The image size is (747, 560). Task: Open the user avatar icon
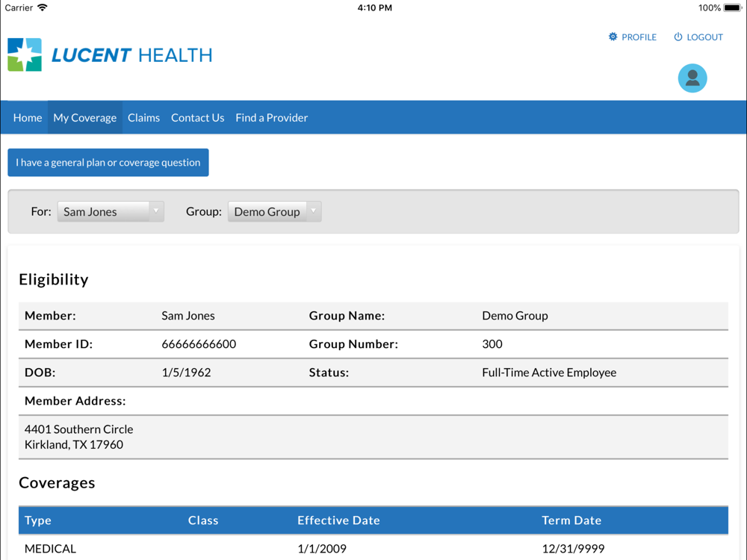(x=692, y=78)
